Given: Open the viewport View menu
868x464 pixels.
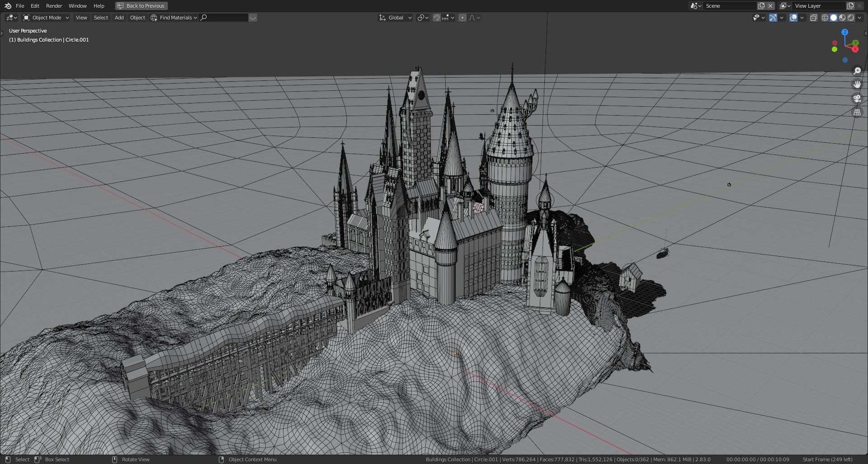Looking at the screenshot, I should pyautogui.click(x=81, y=18).
